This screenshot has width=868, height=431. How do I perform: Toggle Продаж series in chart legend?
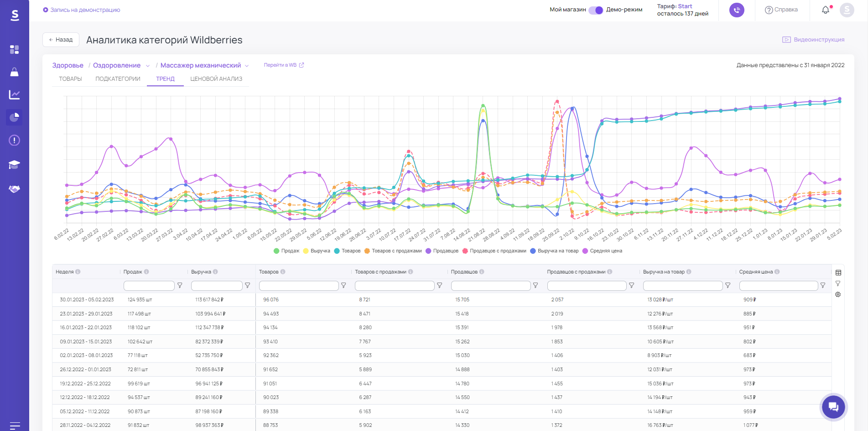coord(286,251)
